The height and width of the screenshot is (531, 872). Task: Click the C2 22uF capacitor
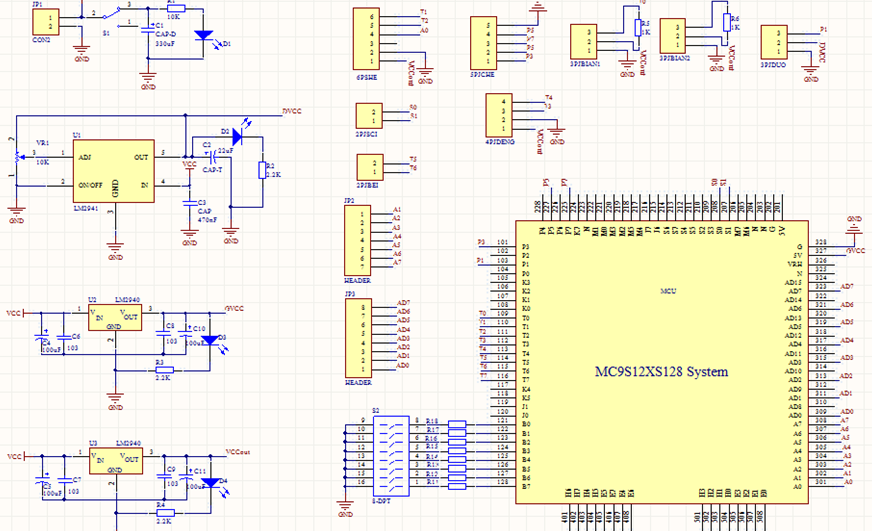pos(212,157)
